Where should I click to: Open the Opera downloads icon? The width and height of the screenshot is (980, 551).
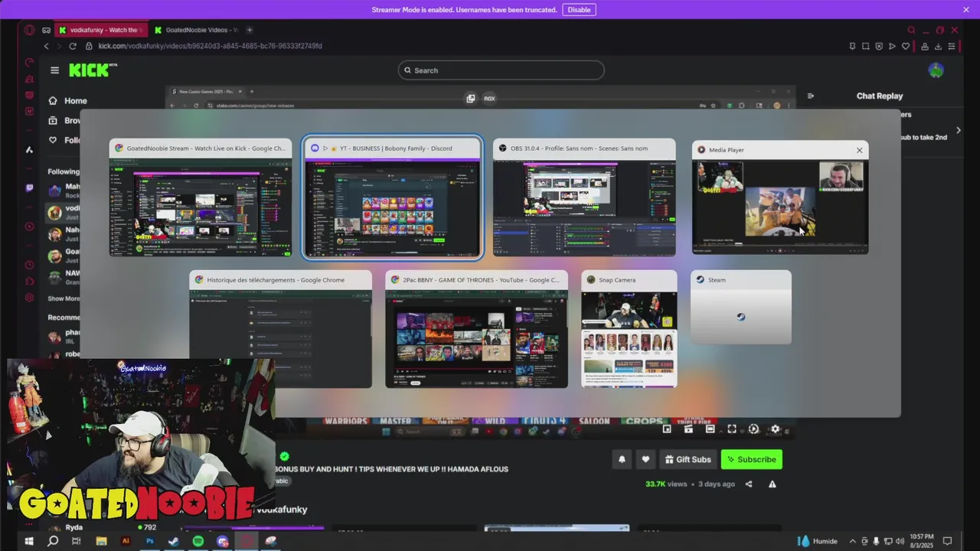[938, 46]
